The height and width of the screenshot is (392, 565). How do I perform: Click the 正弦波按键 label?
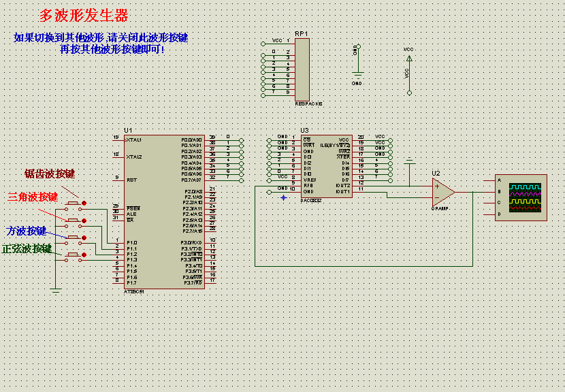[x=27, y=249]
